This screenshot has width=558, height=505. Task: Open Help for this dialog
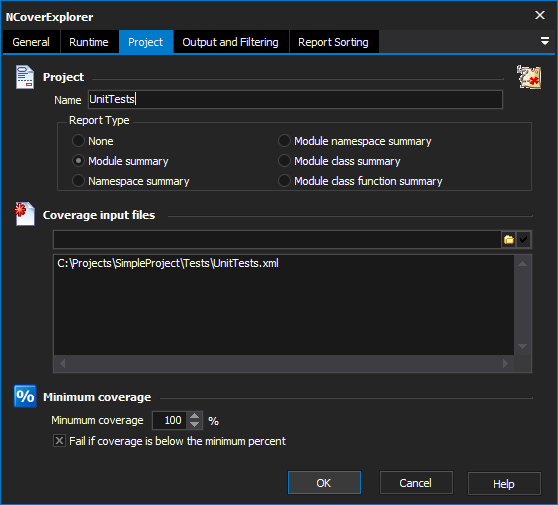(x=504, y=483)
